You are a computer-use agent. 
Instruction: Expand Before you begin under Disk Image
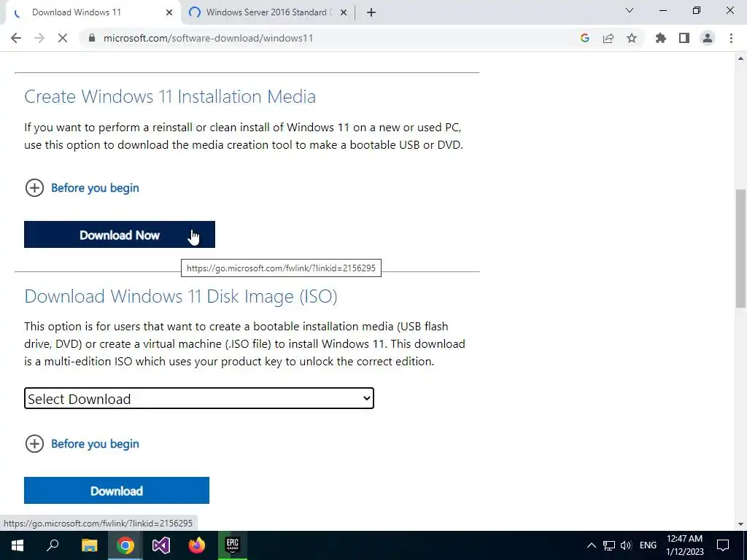click(82, 444)
